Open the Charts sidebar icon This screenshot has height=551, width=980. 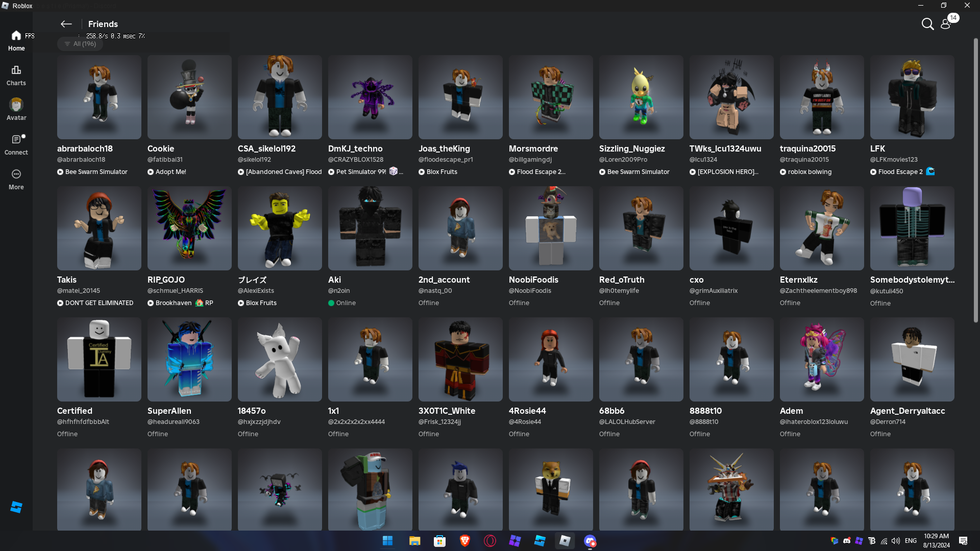(x=16, y=75)
